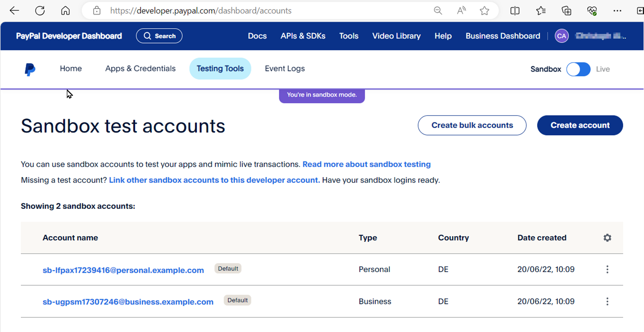This screenshot has height=332, width=644.
Task: Click the CA profile avatar
Action: (562, 36)
